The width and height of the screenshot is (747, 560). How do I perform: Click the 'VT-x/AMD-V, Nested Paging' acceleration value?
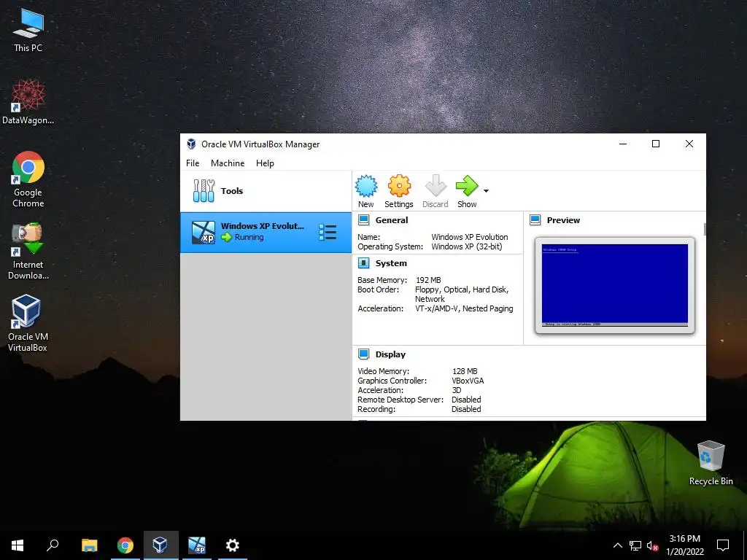pyautogui.click(x=464, y=308)
